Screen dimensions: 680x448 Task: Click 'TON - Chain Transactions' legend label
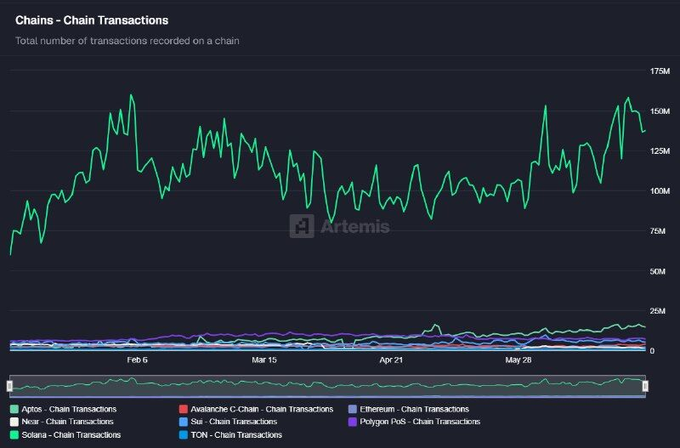[236, 435]
